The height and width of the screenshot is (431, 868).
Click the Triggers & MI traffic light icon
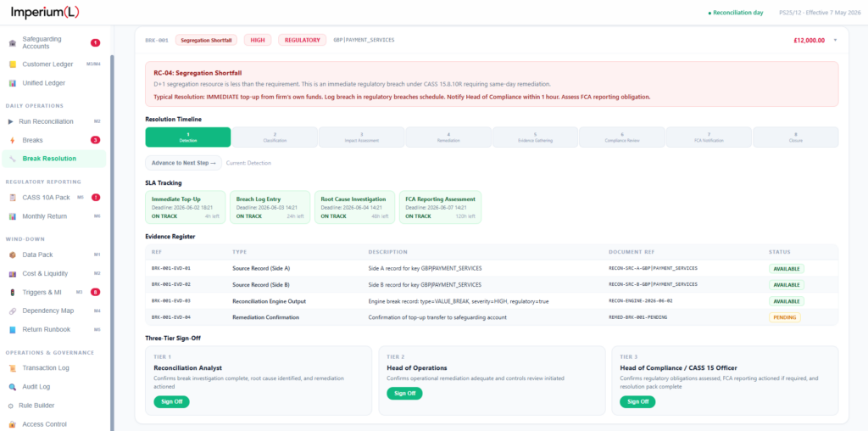(13, 292)
